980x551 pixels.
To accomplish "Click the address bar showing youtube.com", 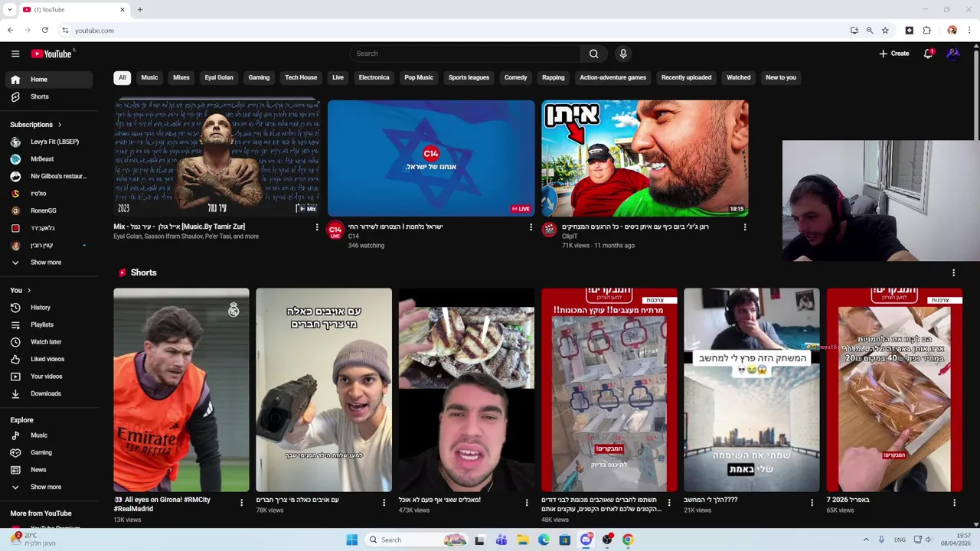I will pos(452,31).
